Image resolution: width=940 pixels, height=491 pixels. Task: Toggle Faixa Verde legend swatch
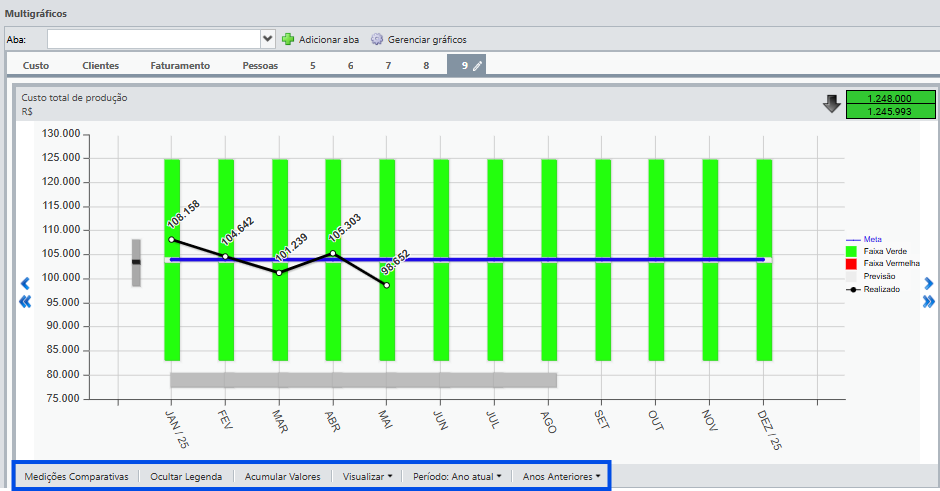point(851,251)
